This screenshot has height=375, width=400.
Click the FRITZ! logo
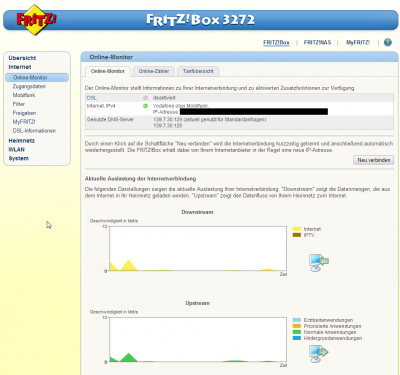coord(36,20)
